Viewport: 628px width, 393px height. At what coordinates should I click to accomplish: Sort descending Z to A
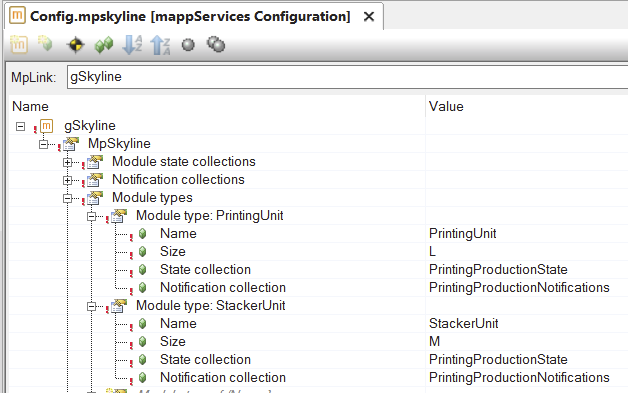coord(160,45)
